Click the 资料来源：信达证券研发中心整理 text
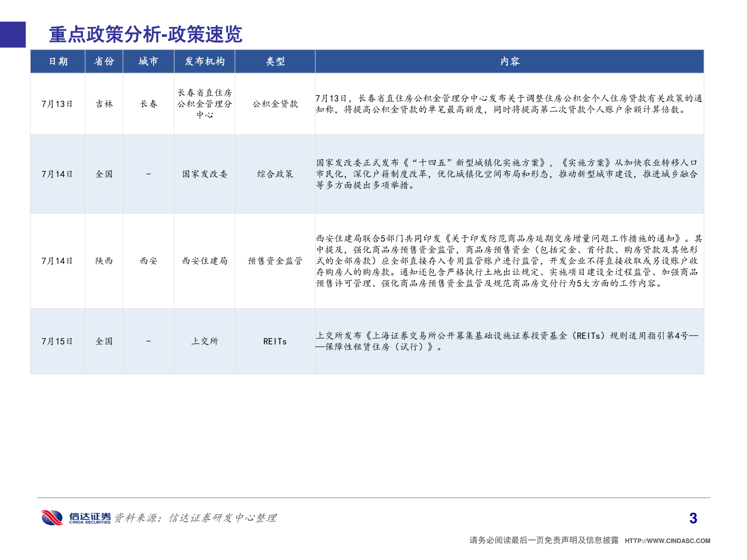The image size is (747, 560). point(196,517)
